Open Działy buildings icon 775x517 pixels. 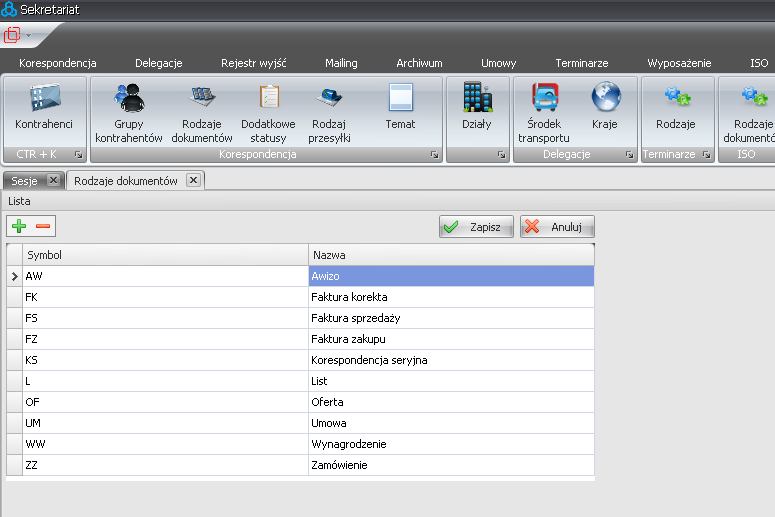pyautogui.click(x=477, y=106)
